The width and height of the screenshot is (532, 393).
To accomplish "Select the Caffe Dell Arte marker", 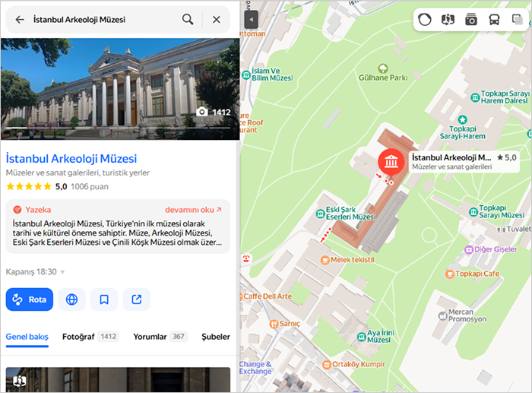I will pos(242,296).
